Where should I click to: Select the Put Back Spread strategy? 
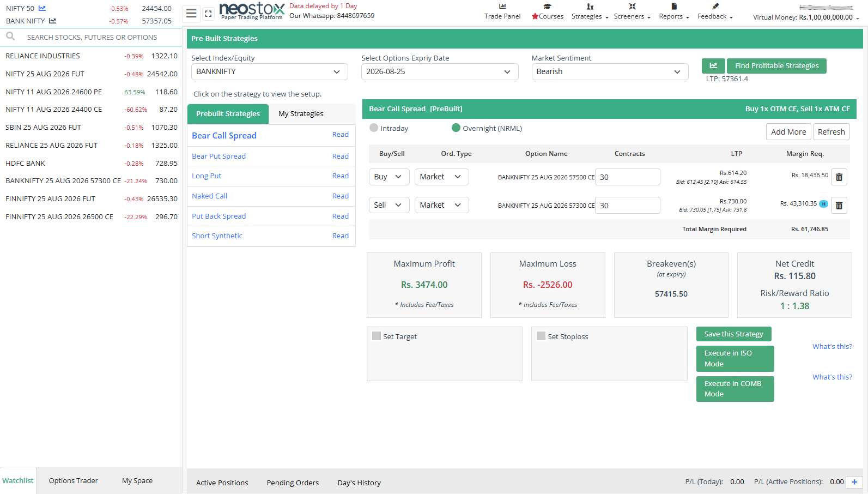(218, 216)
